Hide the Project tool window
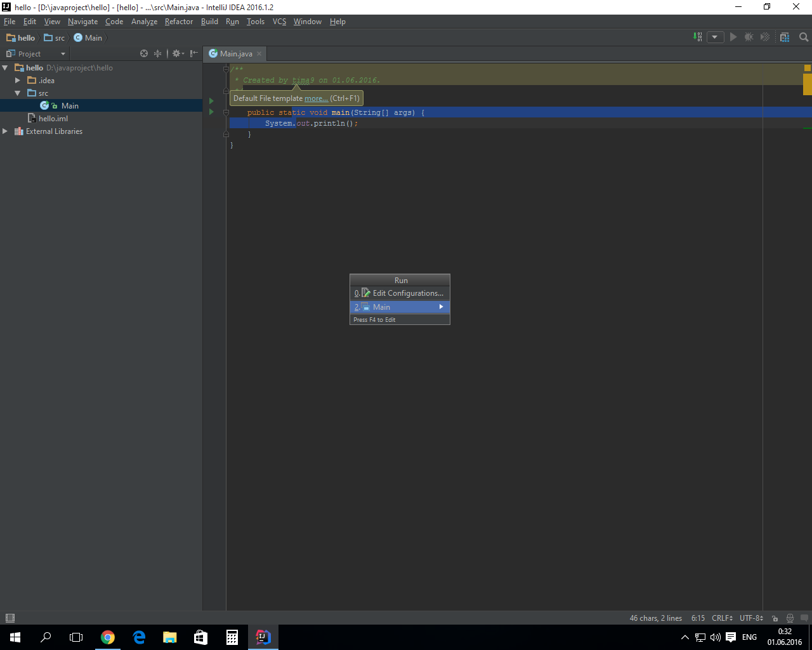 tap(193, 54)
